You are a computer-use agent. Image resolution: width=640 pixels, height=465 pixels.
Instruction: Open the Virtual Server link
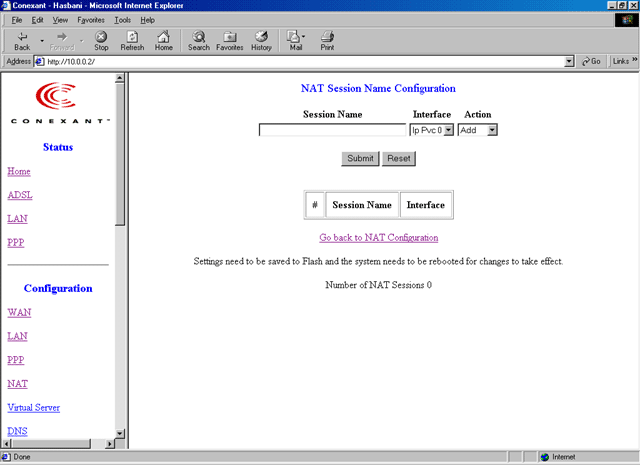(x=33, y=407)
